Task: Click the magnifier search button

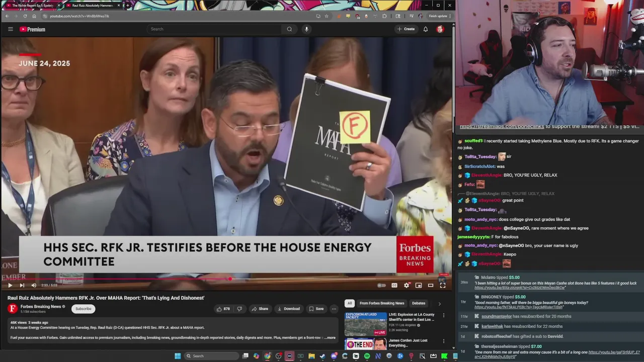Action: coord(289,29)
